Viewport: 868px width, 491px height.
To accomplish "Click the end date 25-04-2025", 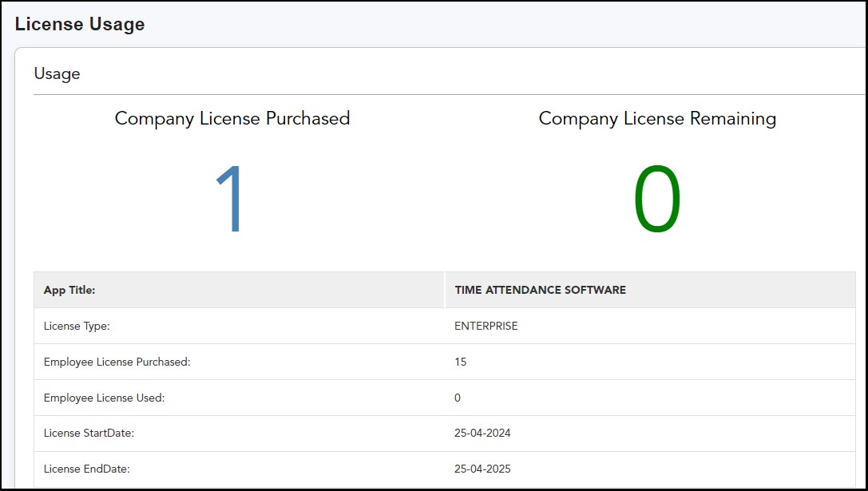I will [x=482, y=469].
